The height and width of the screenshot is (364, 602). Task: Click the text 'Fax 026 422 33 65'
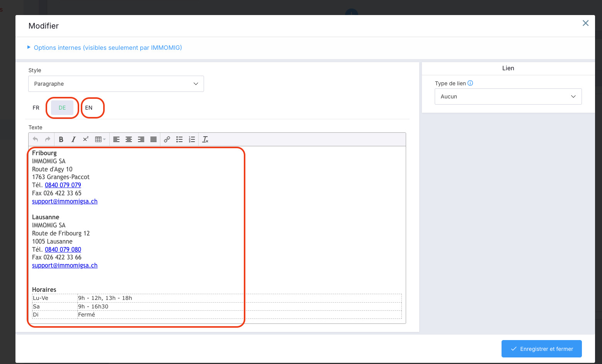[x=57, y=193]
